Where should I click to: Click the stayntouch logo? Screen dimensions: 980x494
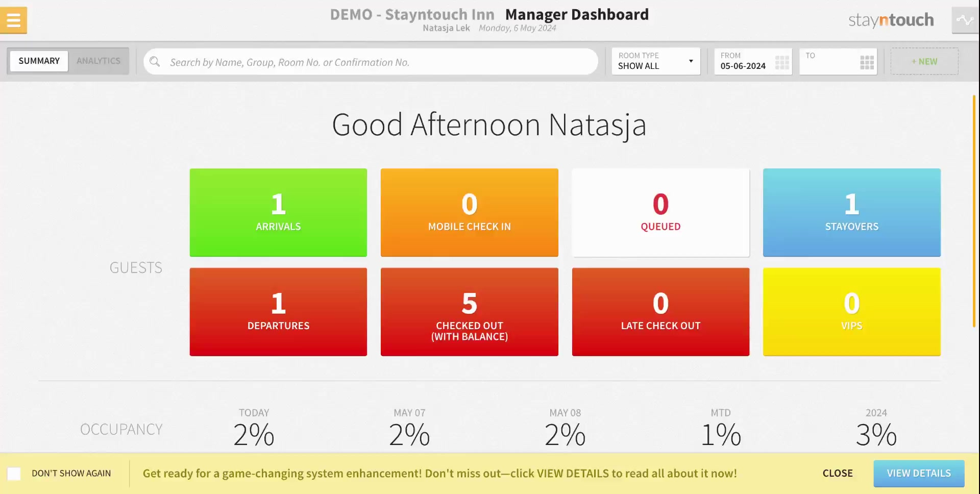coord(891,20)
